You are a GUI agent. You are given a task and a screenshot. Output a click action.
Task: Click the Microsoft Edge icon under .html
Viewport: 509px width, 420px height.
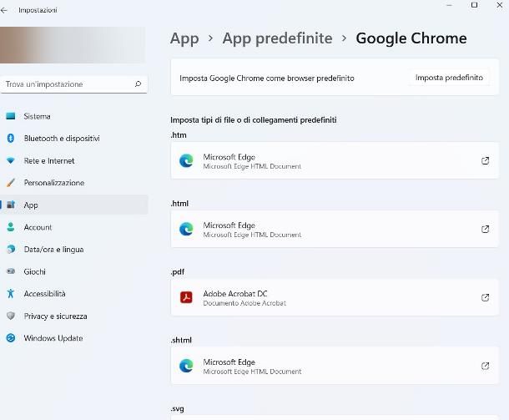click(186, 229)
